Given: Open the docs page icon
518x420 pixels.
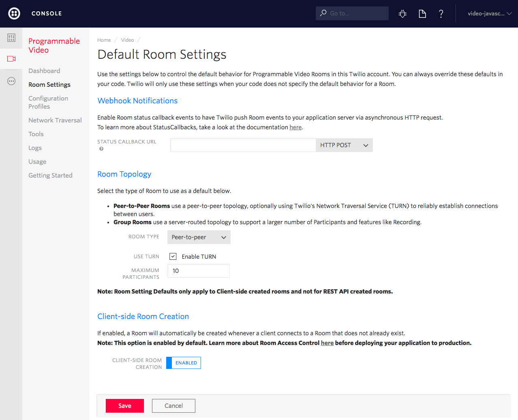Looking at the screenshot, I should tap(422, 14).
